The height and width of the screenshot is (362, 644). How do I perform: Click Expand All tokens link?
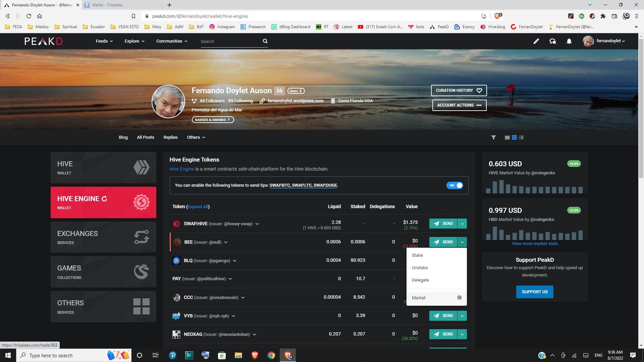(x=198, y=207)
